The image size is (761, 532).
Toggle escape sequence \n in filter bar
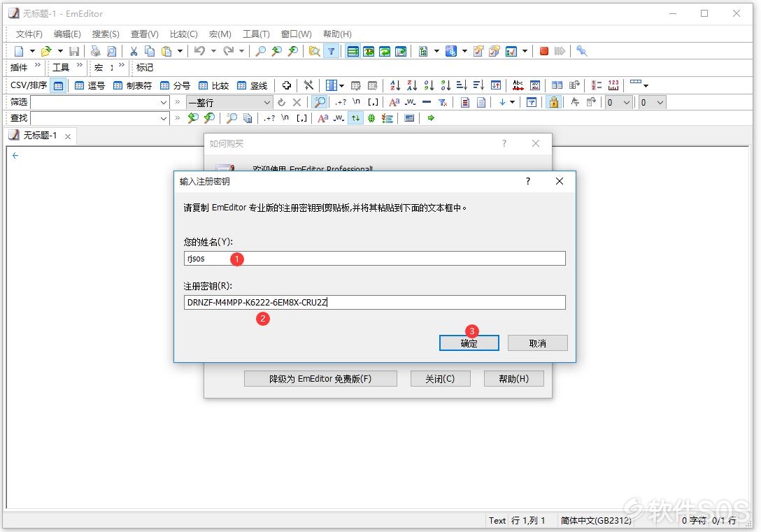click(x=356, y=102)
